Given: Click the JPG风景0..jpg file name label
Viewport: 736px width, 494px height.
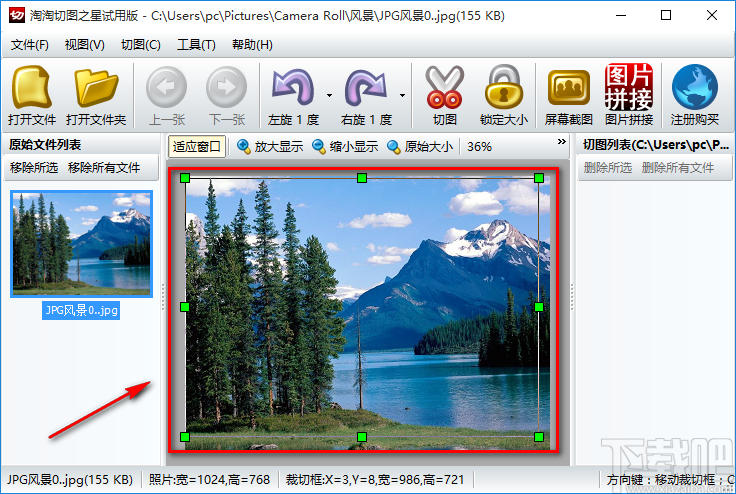Looking at the screenshot, I should (x=81, y=310).
